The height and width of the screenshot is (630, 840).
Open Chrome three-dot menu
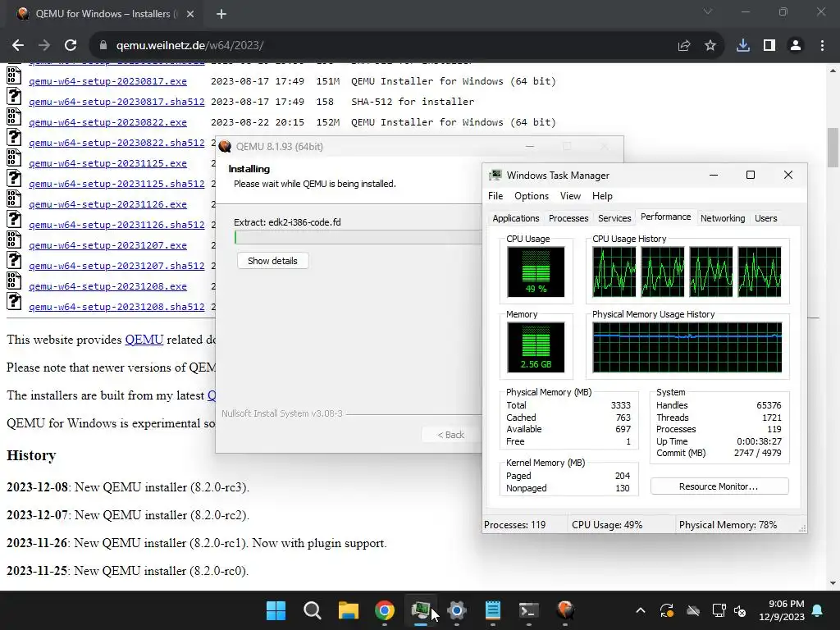(822, 46)
